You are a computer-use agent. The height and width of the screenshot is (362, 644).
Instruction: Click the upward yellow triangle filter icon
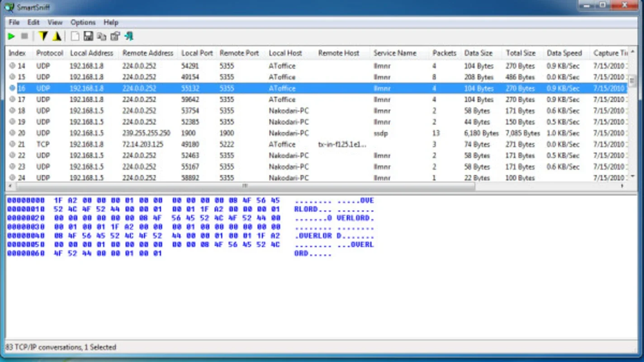[x=57, y=36]
